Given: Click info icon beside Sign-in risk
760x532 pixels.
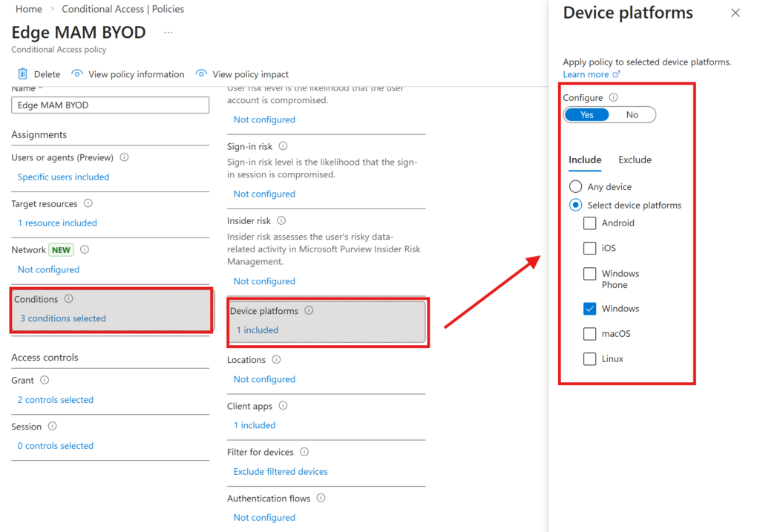Looking at the screenshot, I should point(283,147).
